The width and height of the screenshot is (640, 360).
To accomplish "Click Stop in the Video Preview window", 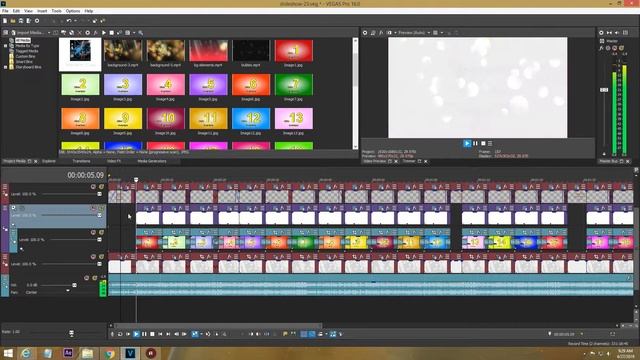I will coord(483,143).
